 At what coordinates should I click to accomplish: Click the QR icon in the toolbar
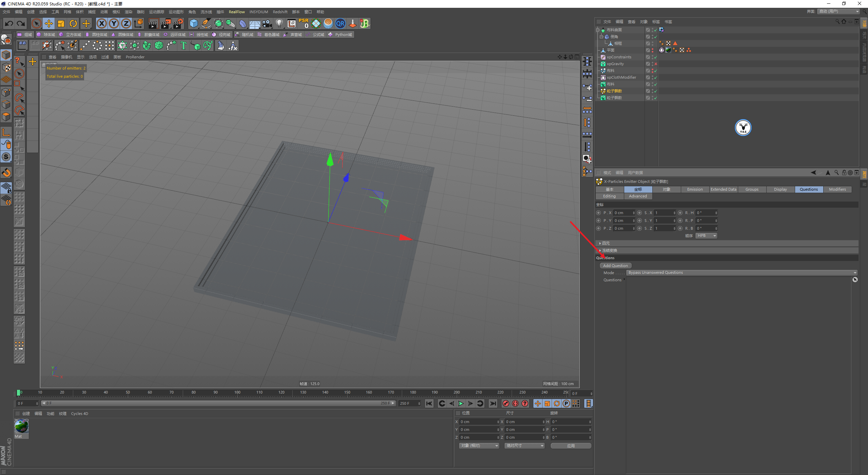(x=340, y=23)
